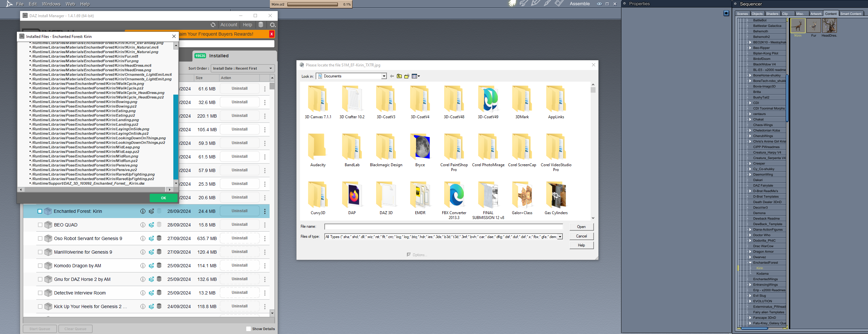Open the view menu dropdown in file dialog
Screen dimensions: 868x334
point(416,76)
